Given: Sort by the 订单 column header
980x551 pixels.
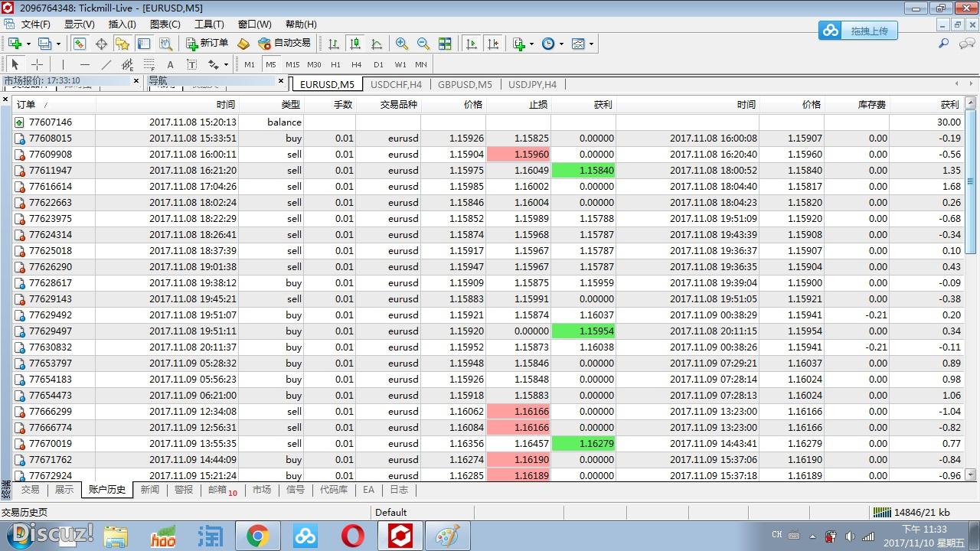Looking at the screenshot, I should 54,104.
